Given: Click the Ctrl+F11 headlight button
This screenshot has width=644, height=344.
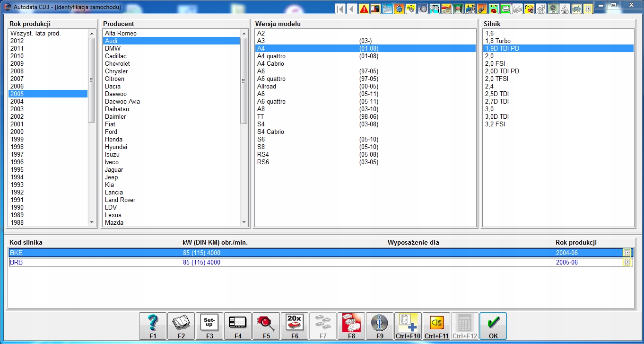Looking at the screenshot, I should (436, 326).
